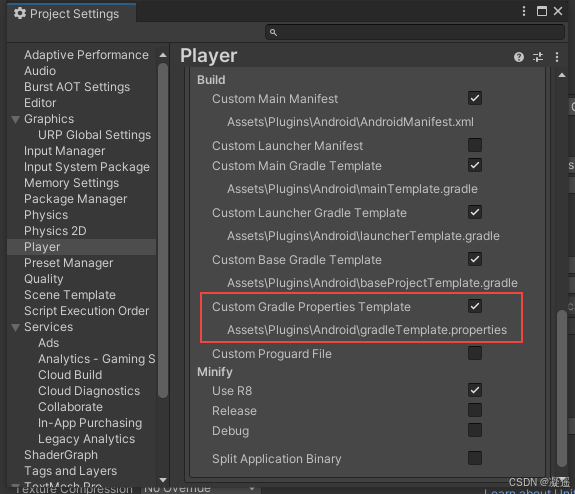Select Input Manager settings
Viewport: 575px width, 494px height.
(65, 151)
